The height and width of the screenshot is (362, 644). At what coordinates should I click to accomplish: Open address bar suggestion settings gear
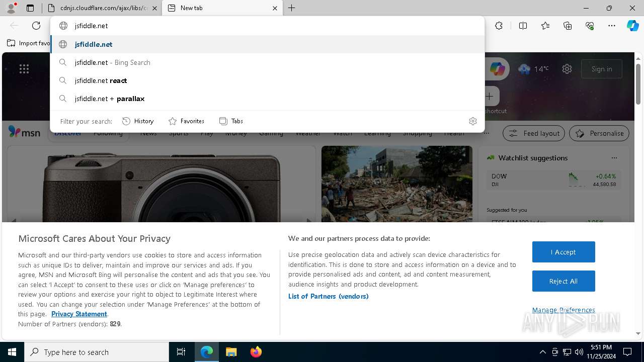(x=472, y=121)
